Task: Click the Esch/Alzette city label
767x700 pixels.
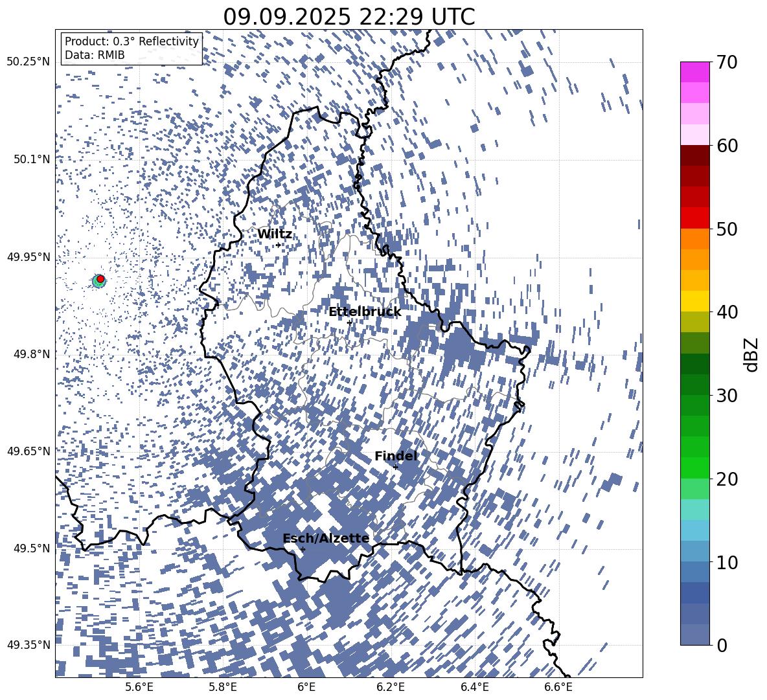Action: coord(326,539)
